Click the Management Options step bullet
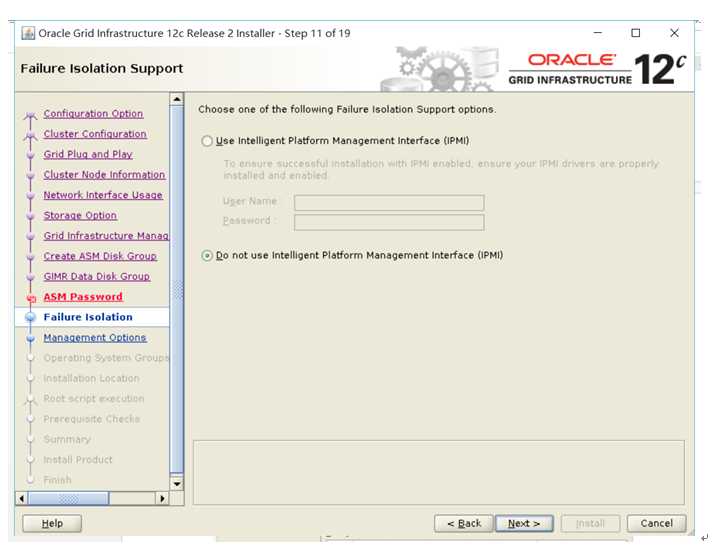Viewport: 712px width, 547px height. point(30,339)
